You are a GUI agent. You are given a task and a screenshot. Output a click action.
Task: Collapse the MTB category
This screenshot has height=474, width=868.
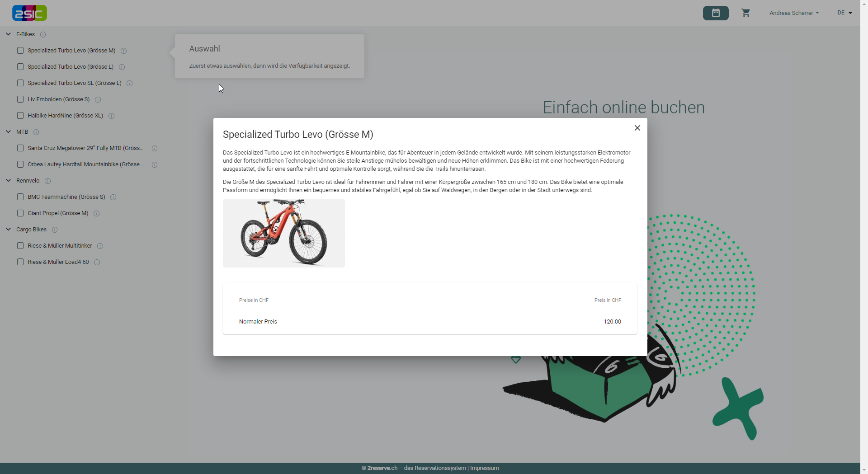coord(8,132)
